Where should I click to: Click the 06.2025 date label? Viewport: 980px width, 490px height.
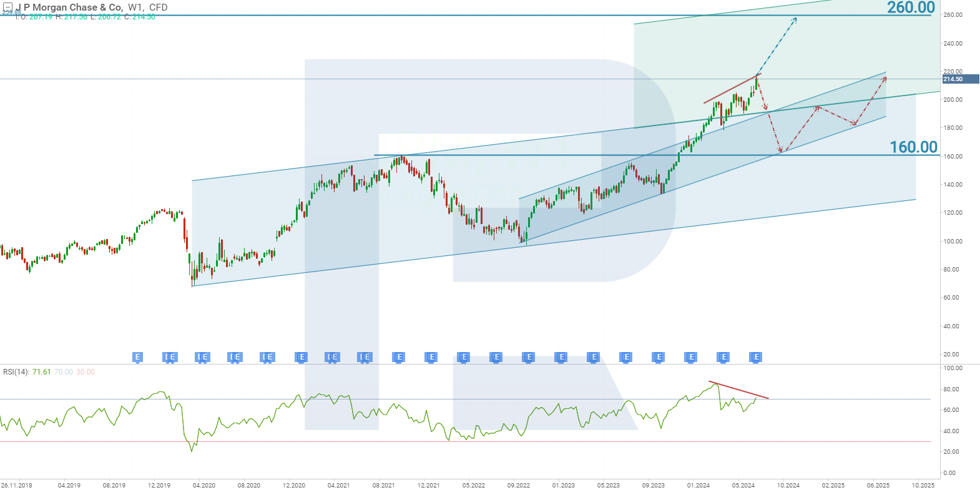click(x=878, y=486)
